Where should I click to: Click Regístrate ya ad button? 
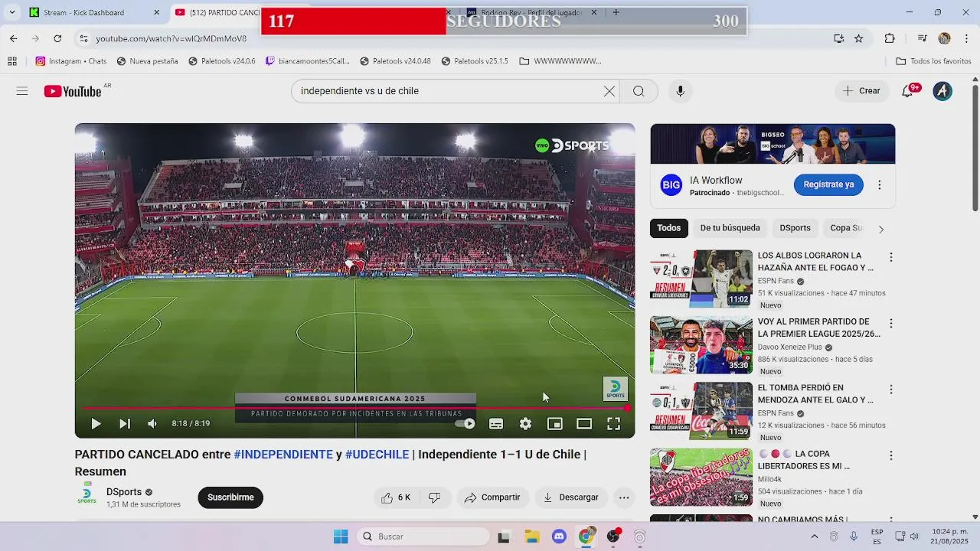828,184
